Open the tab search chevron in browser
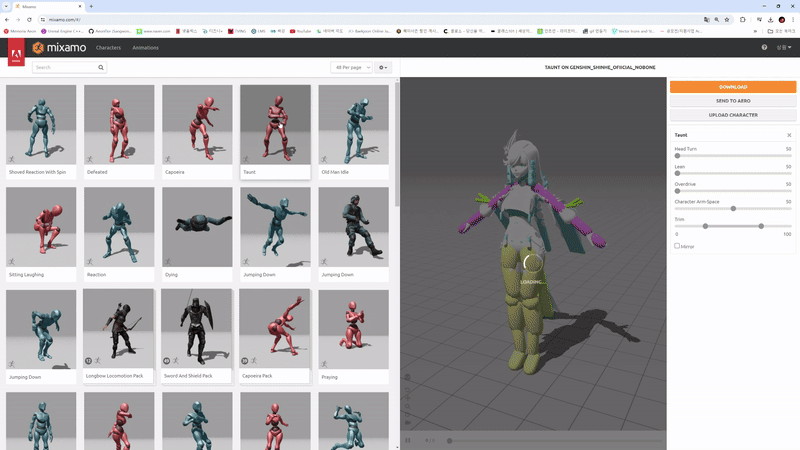Screen dimensions: 800x450 (6, 6)
